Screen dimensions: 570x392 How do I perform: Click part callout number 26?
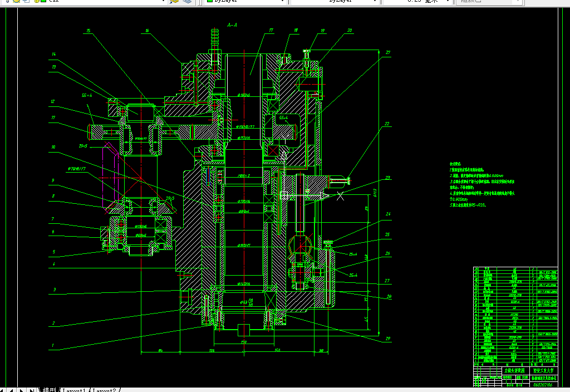coord(387,253)
